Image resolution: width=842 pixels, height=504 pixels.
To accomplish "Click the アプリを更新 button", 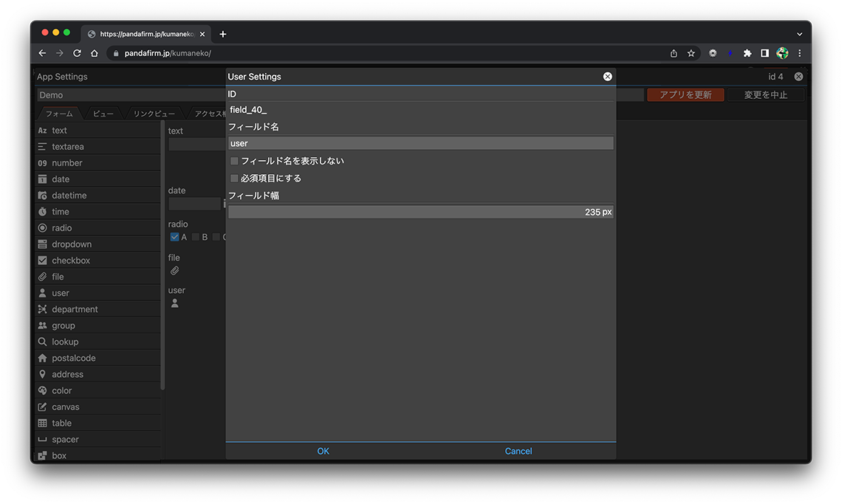I will tap(685, 95).
